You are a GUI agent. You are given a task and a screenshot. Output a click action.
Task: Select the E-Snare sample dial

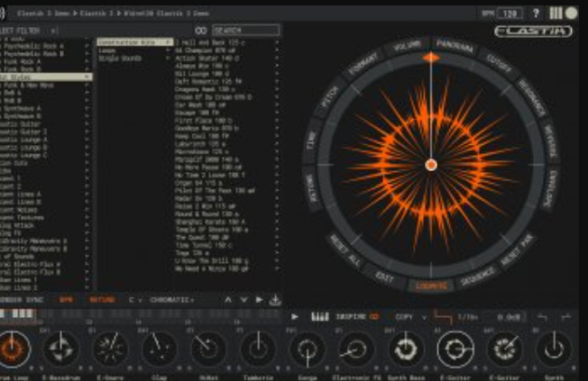tap(110, 349)
